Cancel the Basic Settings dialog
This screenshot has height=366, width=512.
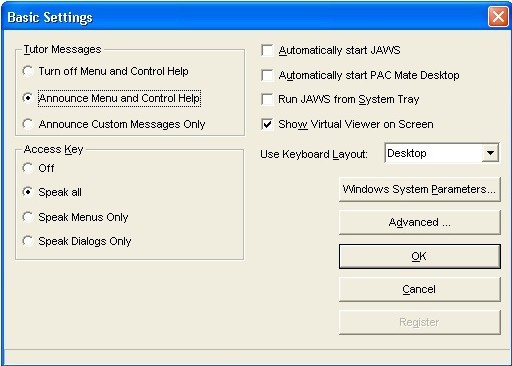pos(420,289)
